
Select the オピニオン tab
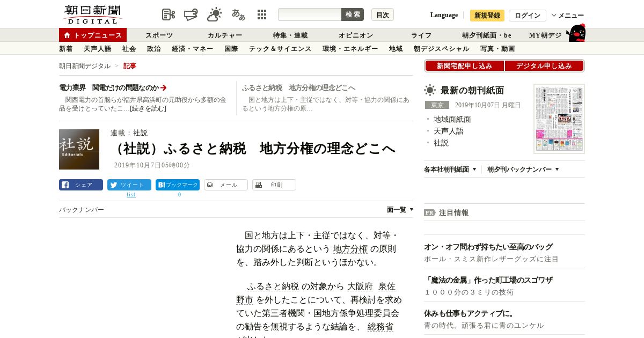coord(356,35)
